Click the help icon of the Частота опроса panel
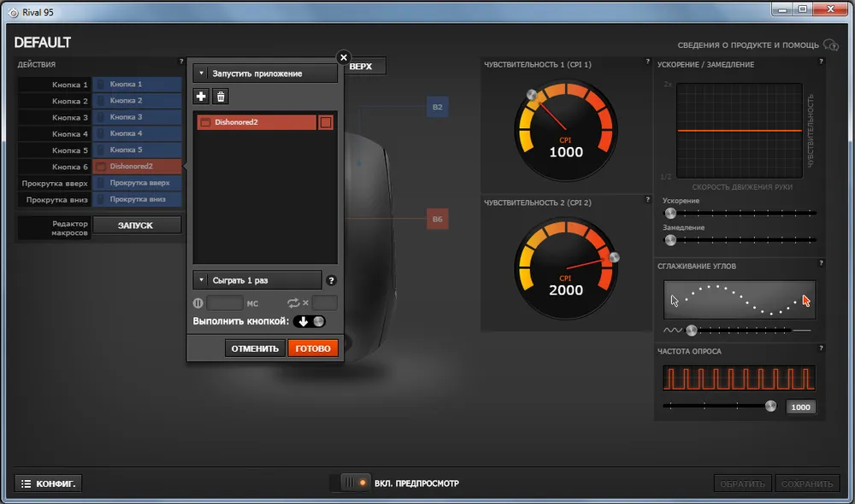 pyautogui.click(x=821, y=349)
